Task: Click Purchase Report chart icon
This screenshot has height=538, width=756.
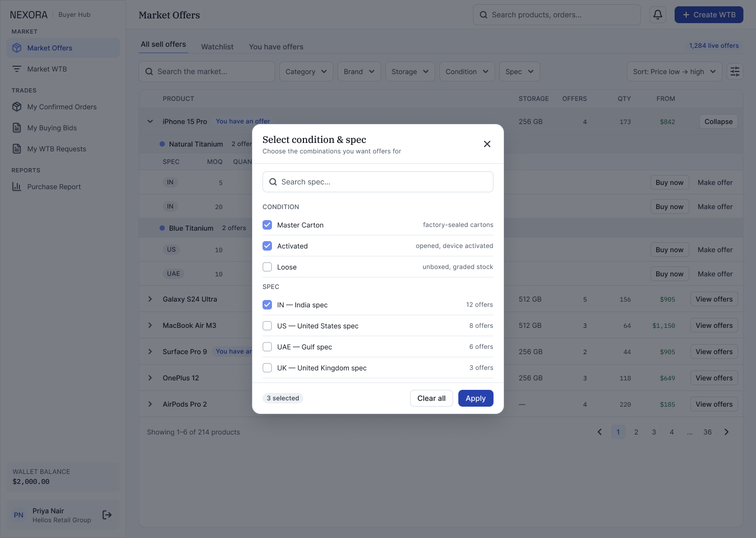Action: [17, 187]
